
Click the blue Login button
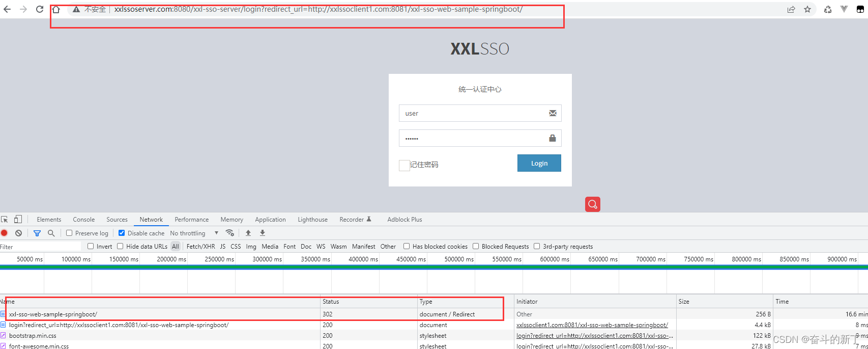[x=539, y=163]
